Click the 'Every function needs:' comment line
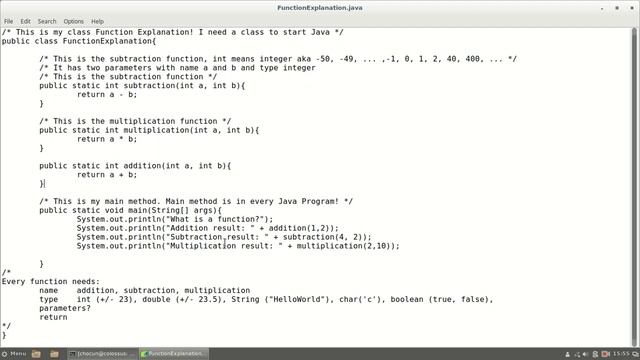The image size is (640, 360). coord(51,282)
